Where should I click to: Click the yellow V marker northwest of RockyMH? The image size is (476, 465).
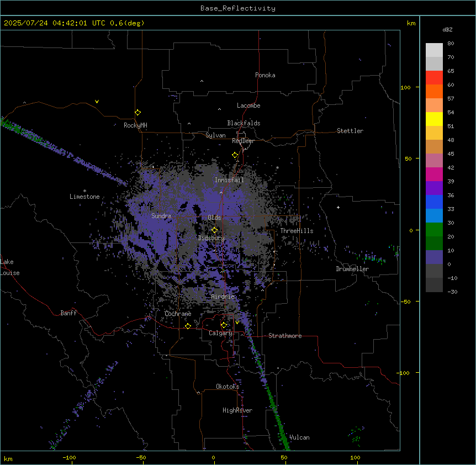[97, 102]
